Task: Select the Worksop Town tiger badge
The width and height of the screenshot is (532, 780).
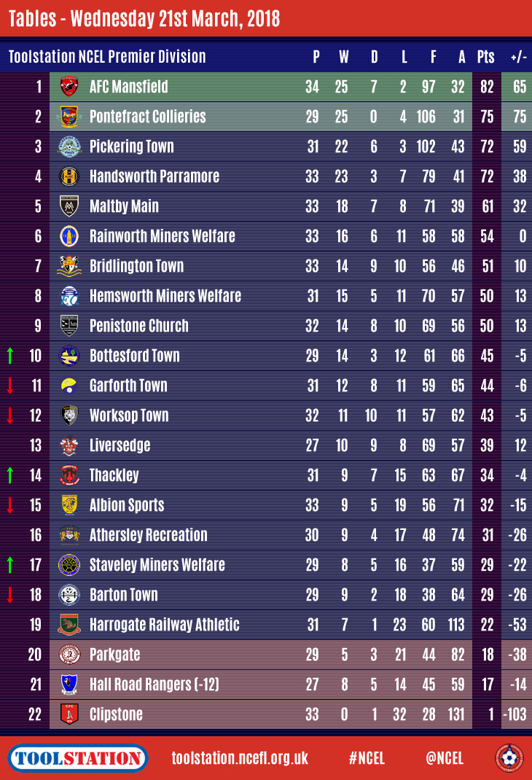Action: [69, 416]
